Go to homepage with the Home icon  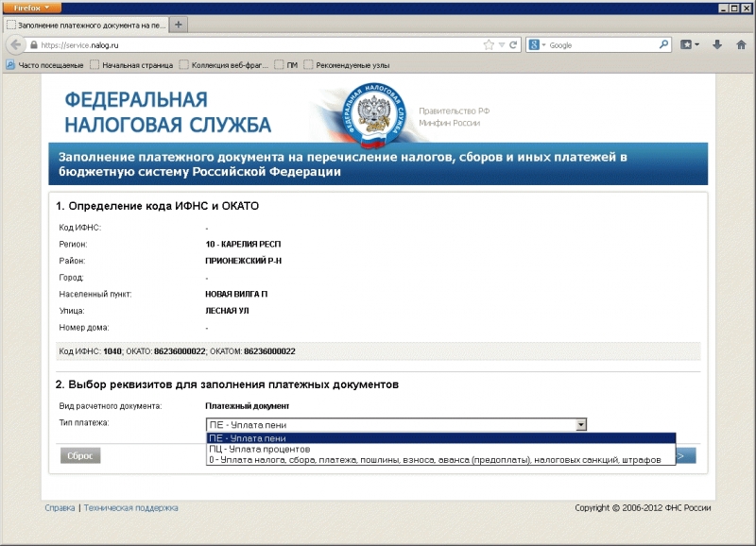(x=741, y=43)
